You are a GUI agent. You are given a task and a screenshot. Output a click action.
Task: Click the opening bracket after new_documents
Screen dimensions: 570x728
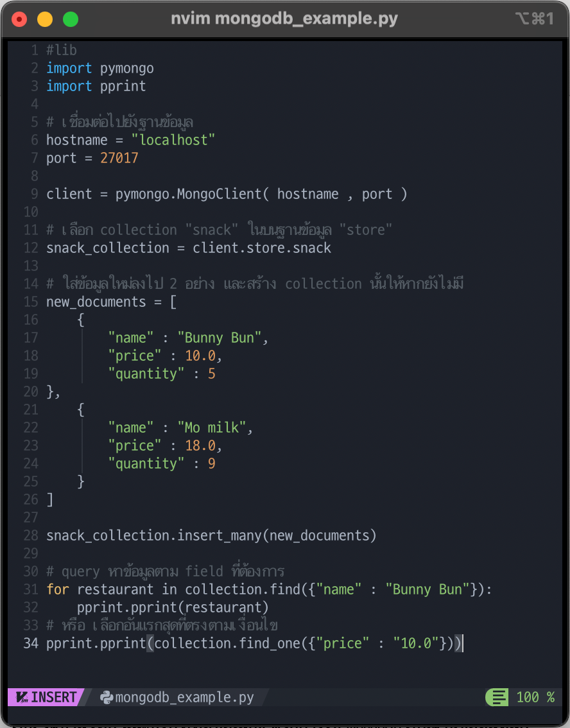173,302
